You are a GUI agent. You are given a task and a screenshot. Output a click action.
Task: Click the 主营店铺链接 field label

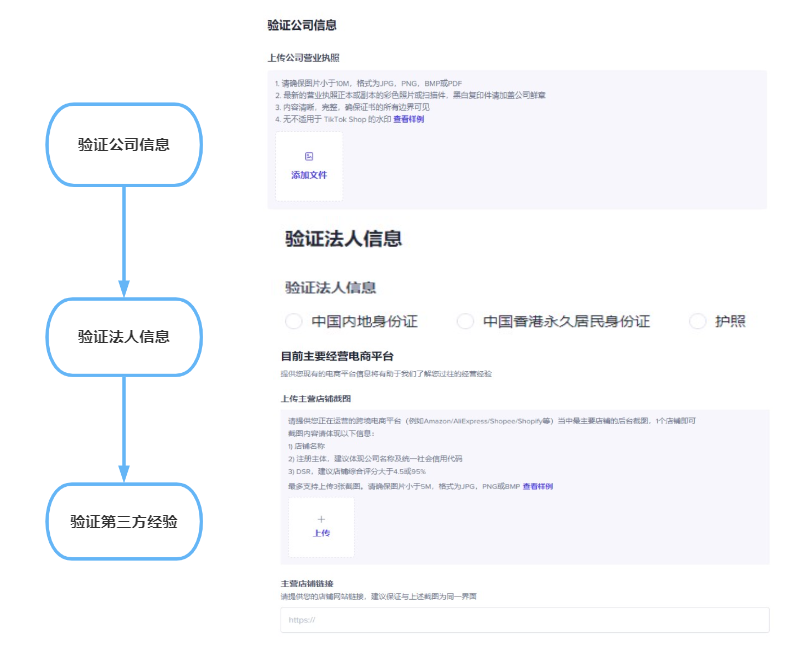307,583
